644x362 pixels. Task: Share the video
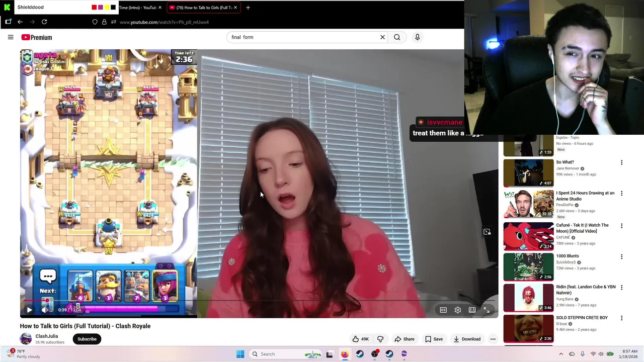point(405,339)
